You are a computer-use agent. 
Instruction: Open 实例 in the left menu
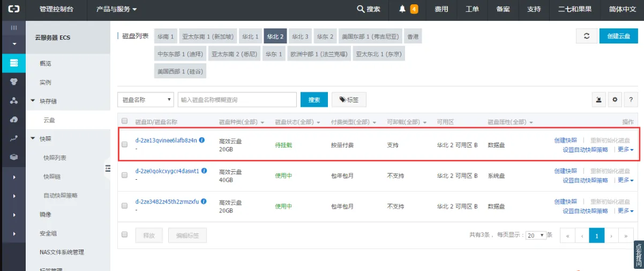(x=46, y=82)
